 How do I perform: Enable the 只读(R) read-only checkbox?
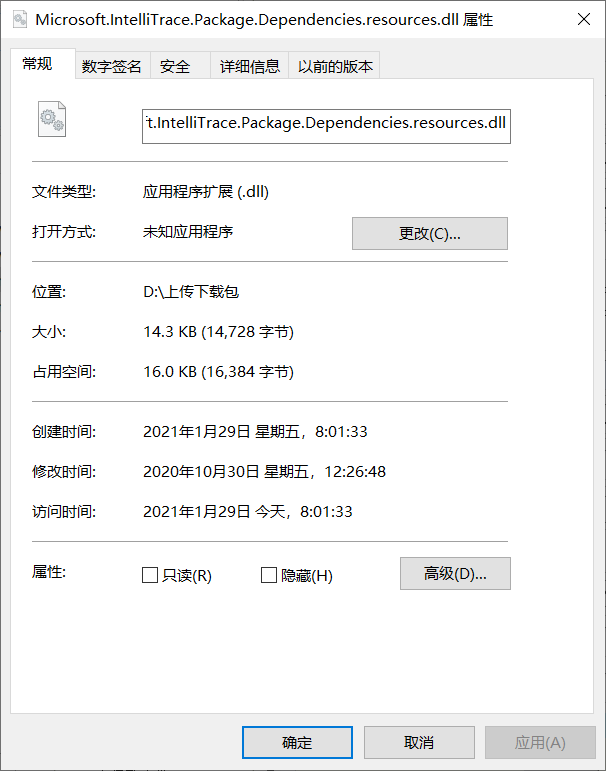pos(150,575)
